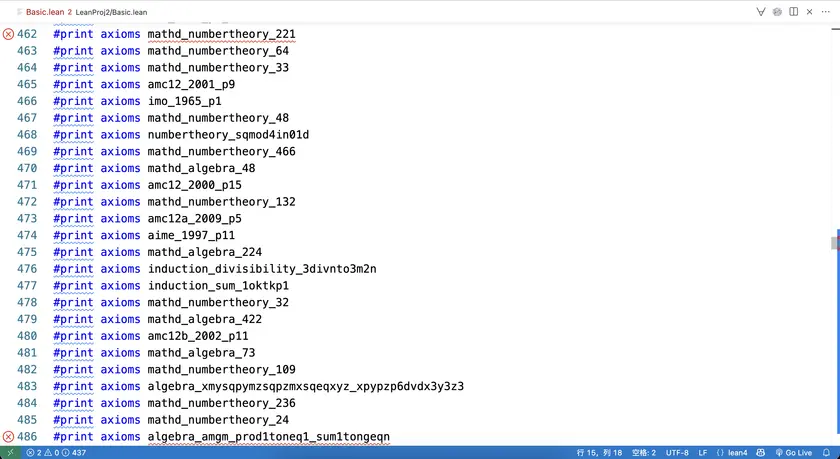Click error icon beside line 486
This screenshot has height=459, width=840.
coord(9,437)
